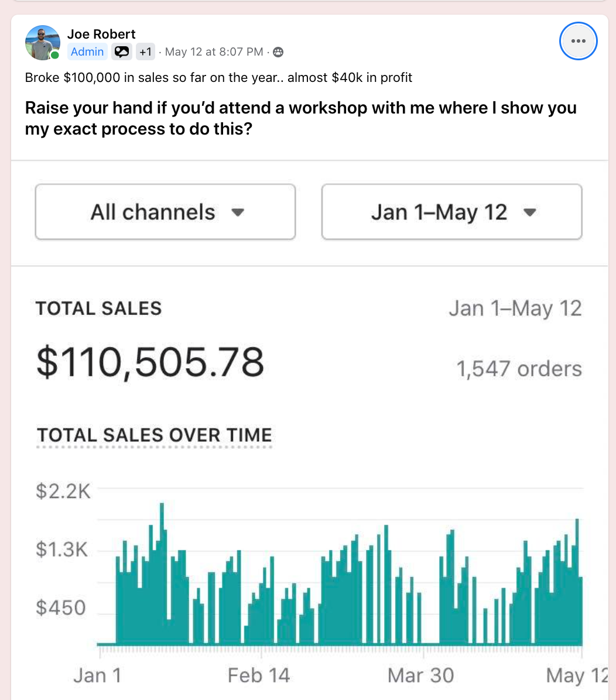Screen dimensions: 616x700
Task: Click the green online status dot
Action: 54,56
